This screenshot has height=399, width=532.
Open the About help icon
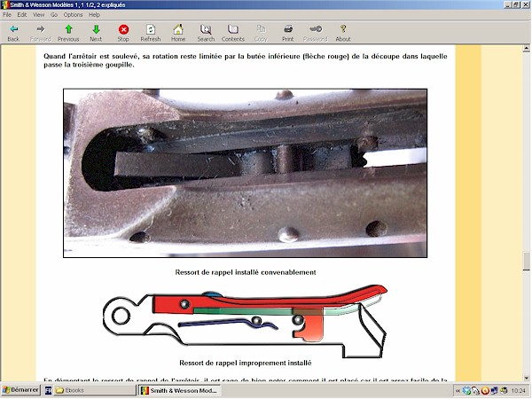point(343,29)
